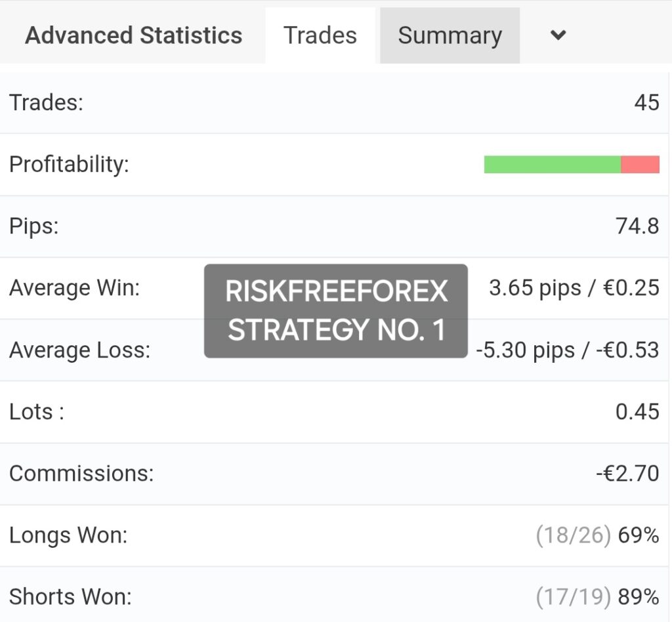Click the Pips value 74.8

pos(637,226)
